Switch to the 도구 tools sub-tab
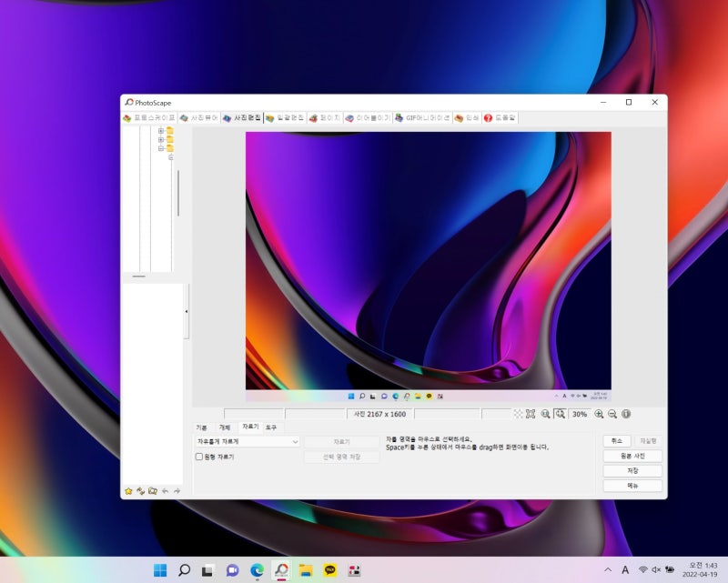Screen dimensions: 728x583 [271, 427]
